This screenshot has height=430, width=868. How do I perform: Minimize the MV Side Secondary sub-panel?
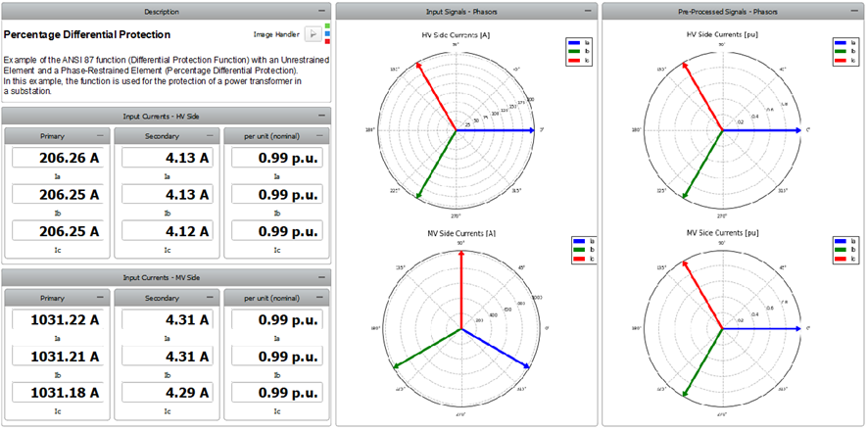click(211, 299)
